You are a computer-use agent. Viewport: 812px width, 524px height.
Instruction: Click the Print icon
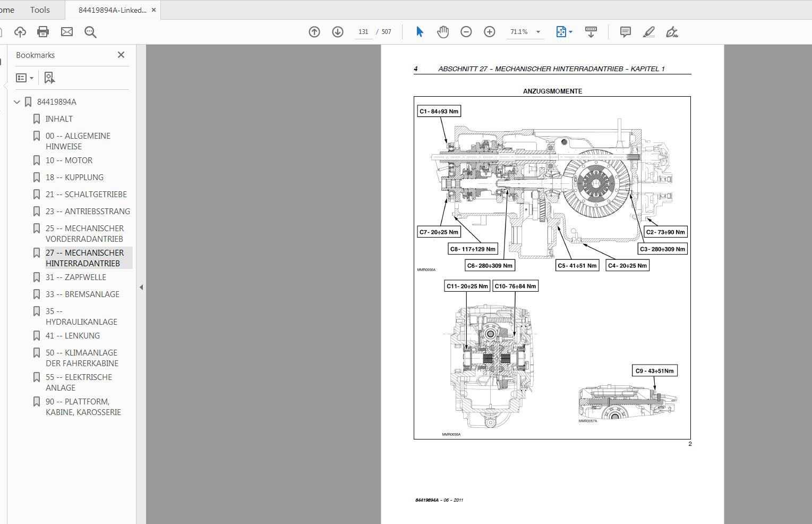point(42,32)
